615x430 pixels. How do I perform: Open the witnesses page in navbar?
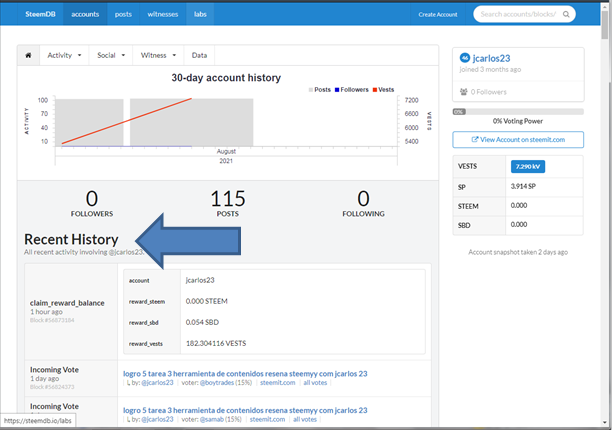point(163,14)
